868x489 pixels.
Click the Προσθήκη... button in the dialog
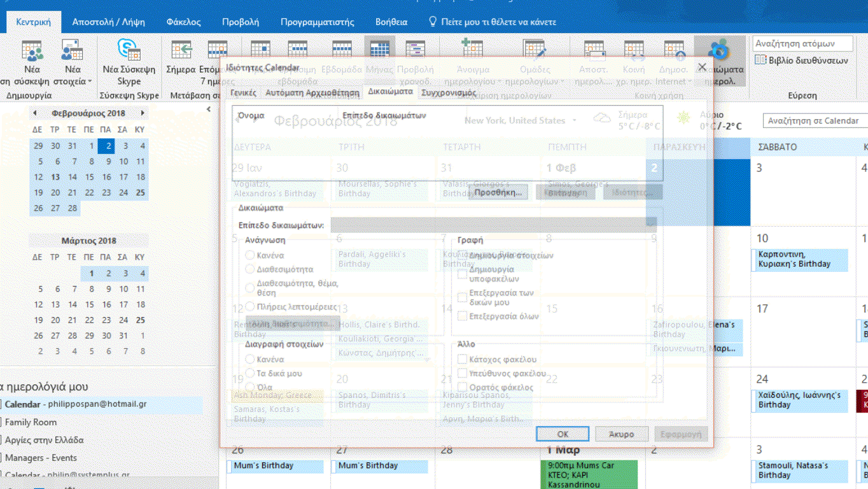tap(498, 192)
